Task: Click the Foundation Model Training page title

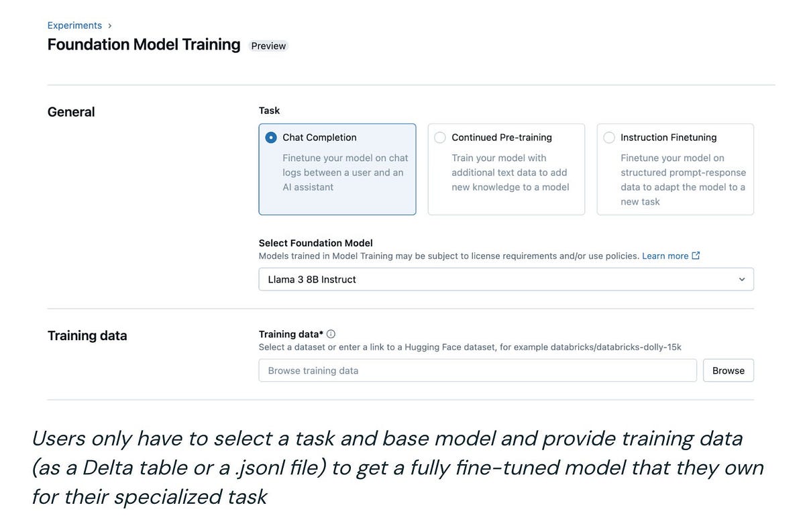Action: (x=144, y=44)
